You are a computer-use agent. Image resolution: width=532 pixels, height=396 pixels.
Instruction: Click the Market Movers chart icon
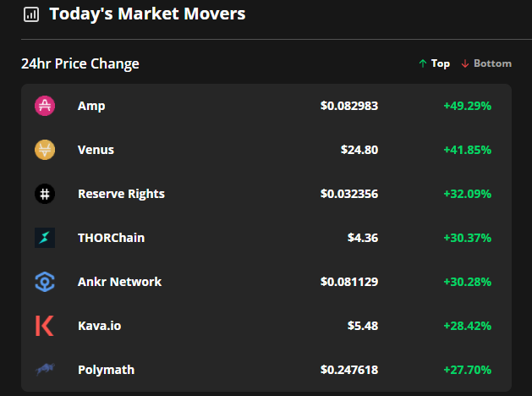(31, 14)
